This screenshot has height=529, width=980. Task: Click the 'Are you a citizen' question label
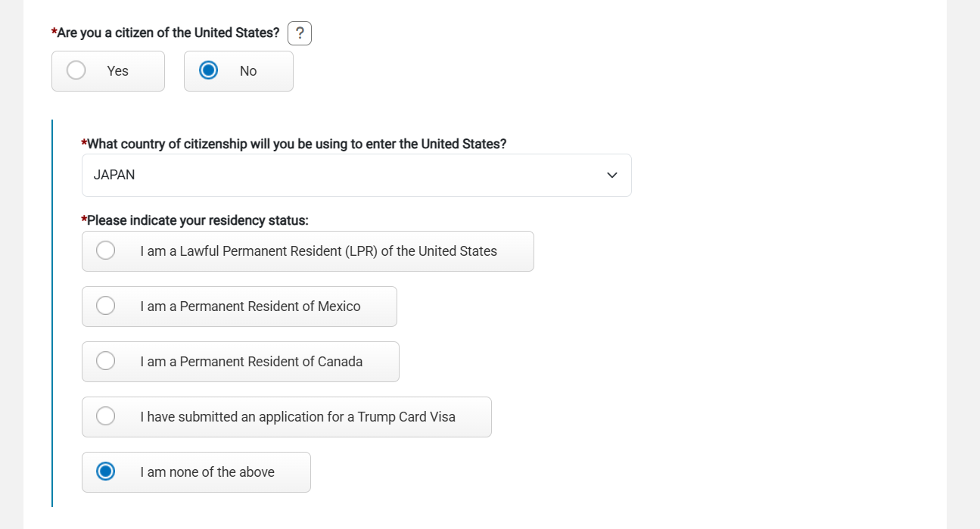point(165,33)
